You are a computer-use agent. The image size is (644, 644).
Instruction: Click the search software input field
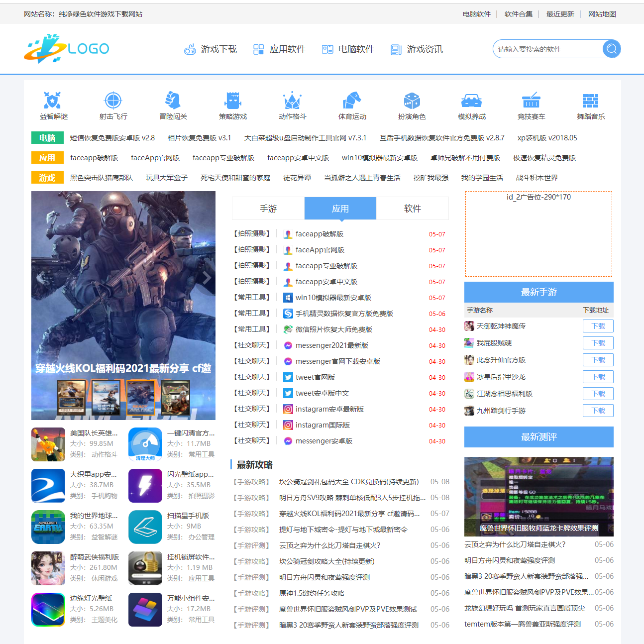coord(548,49)
